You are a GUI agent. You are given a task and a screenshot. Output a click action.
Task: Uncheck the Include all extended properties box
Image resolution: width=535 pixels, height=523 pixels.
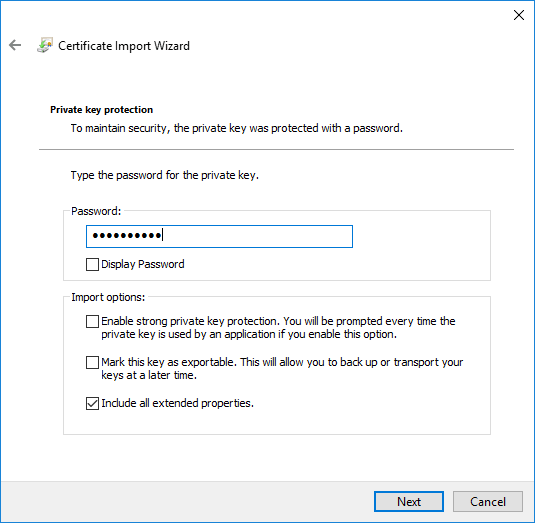(x=92, y=403)
